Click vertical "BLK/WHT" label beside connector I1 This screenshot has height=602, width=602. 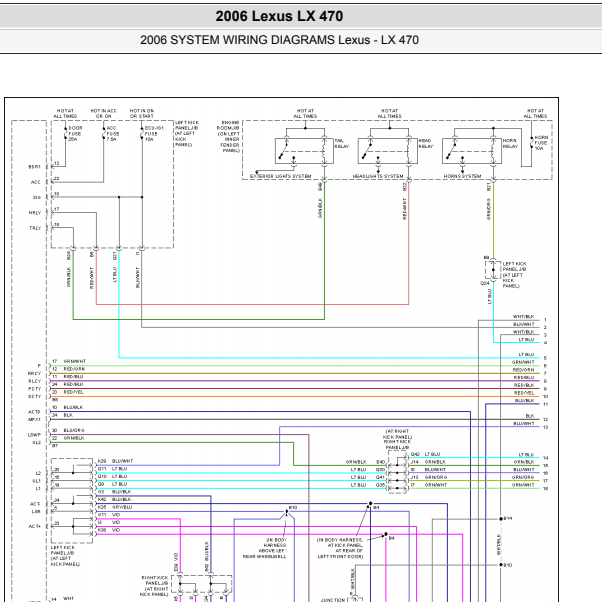(138, 278)
